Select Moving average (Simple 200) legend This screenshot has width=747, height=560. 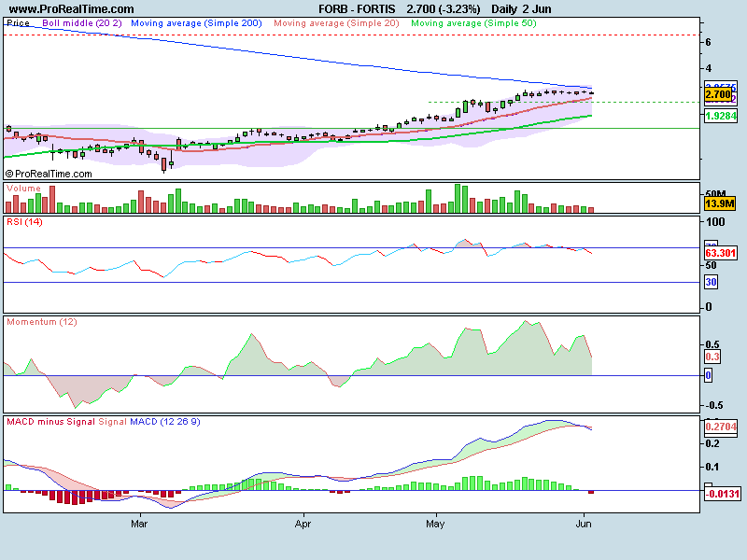coord(196,22)
